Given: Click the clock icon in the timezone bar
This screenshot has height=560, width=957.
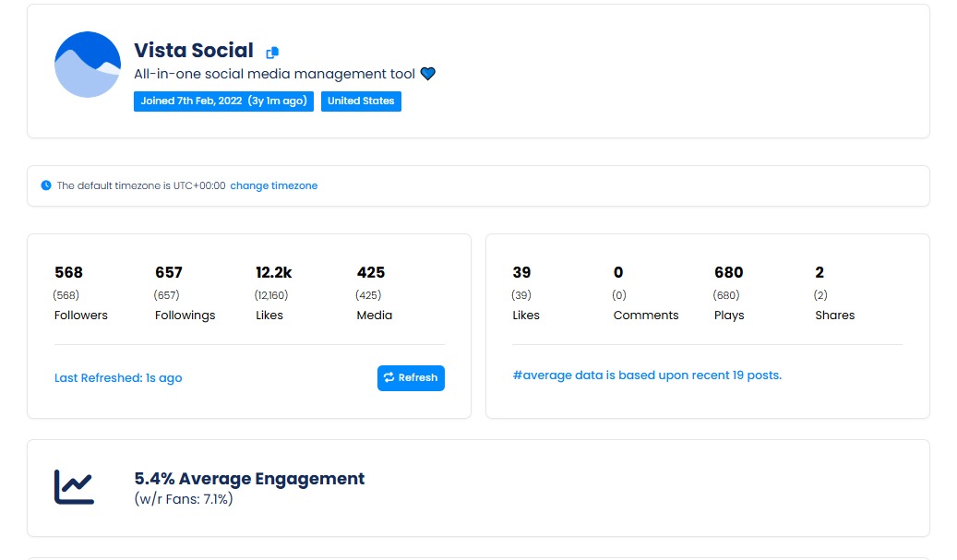Looking at the screenshot, I should click(x=44, y=185).
